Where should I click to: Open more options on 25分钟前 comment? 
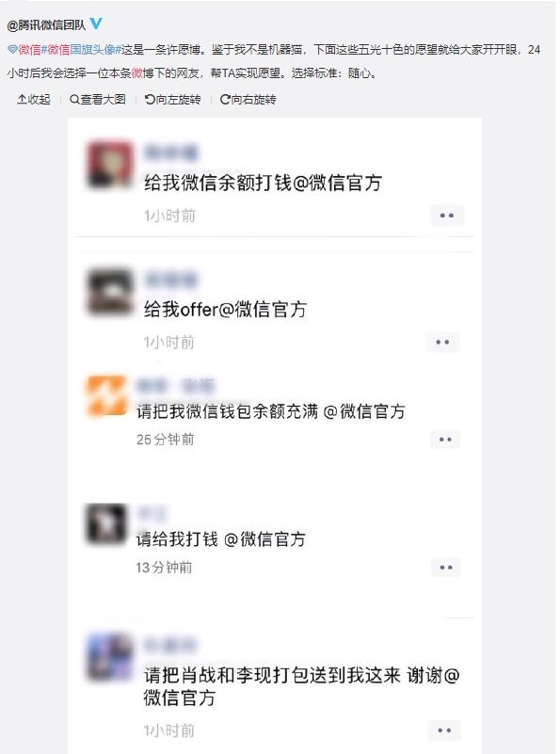(x=445, y=439)
